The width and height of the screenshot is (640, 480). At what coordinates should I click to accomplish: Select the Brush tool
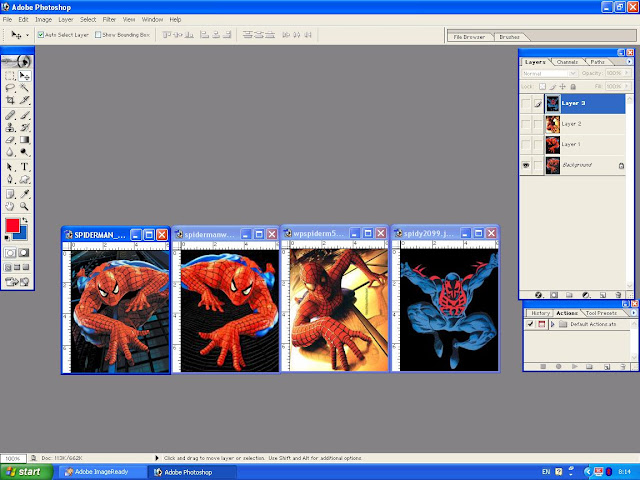coord(24,115)
